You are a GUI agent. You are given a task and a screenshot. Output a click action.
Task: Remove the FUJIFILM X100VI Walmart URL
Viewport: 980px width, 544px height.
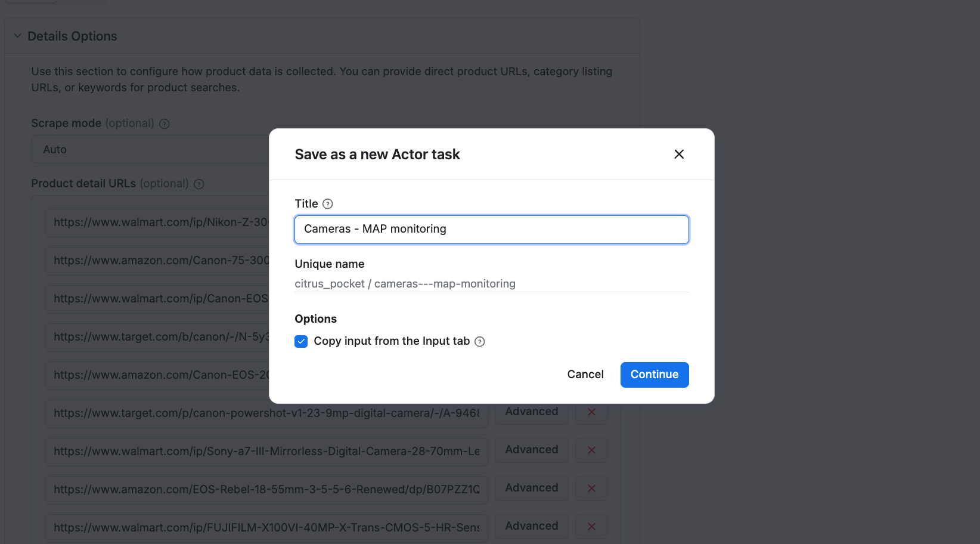591,527
